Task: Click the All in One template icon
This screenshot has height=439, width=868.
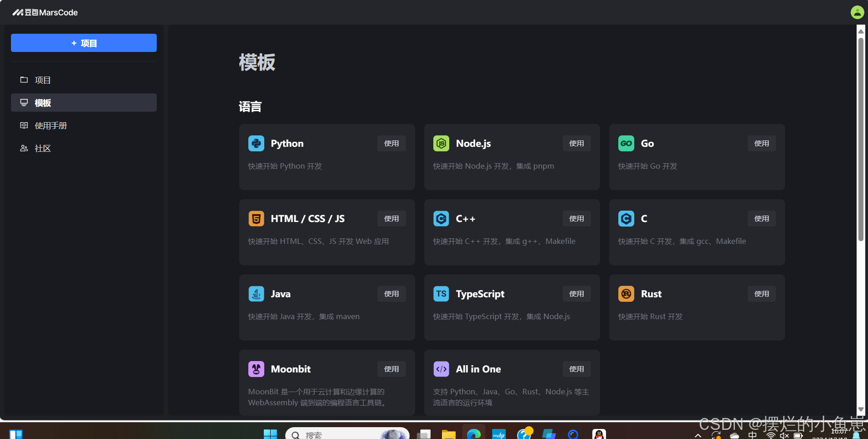Action: point(441,369)
